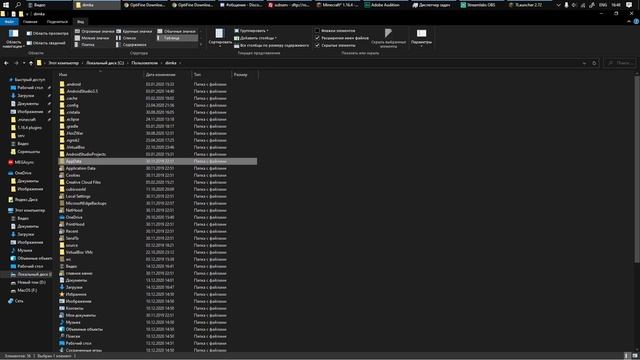Go up one folder level arrow

click(x=31, y=63)
